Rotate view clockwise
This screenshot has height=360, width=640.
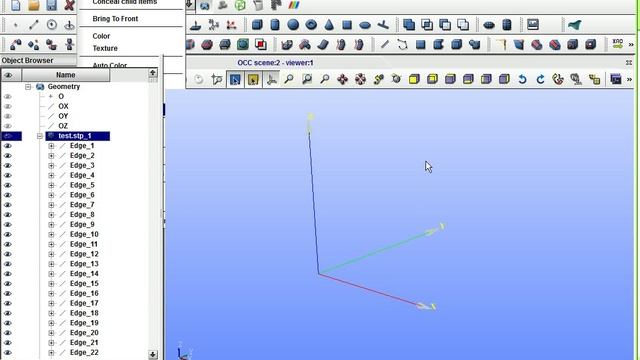pos(540,79)
